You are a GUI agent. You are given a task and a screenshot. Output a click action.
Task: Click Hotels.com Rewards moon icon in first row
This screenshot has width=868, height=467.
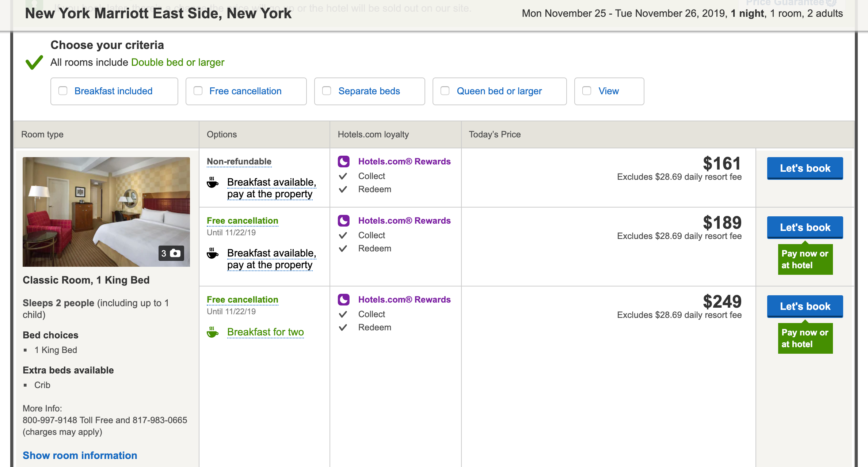[x=343, y=162]
